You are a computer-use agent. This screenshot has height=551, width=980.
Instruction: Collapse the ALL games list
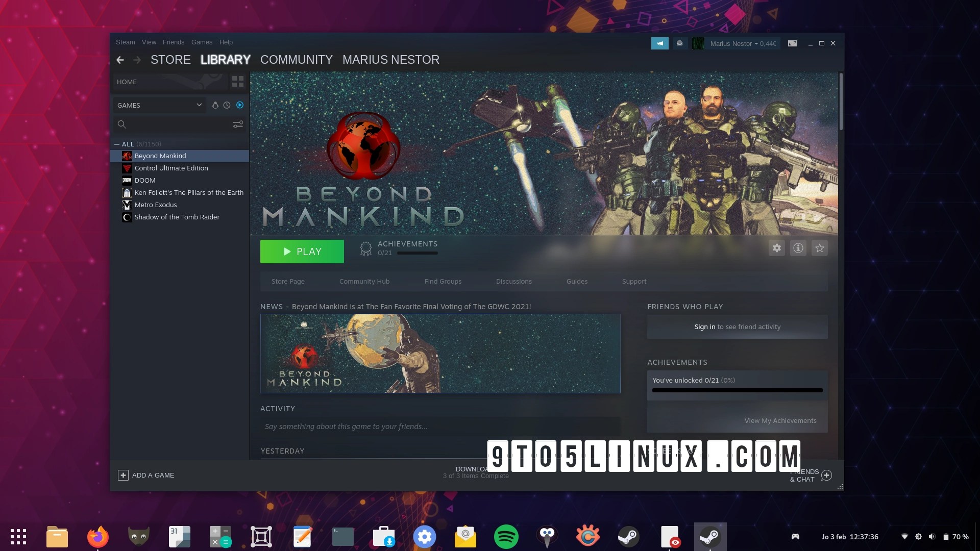click(118, 144)
